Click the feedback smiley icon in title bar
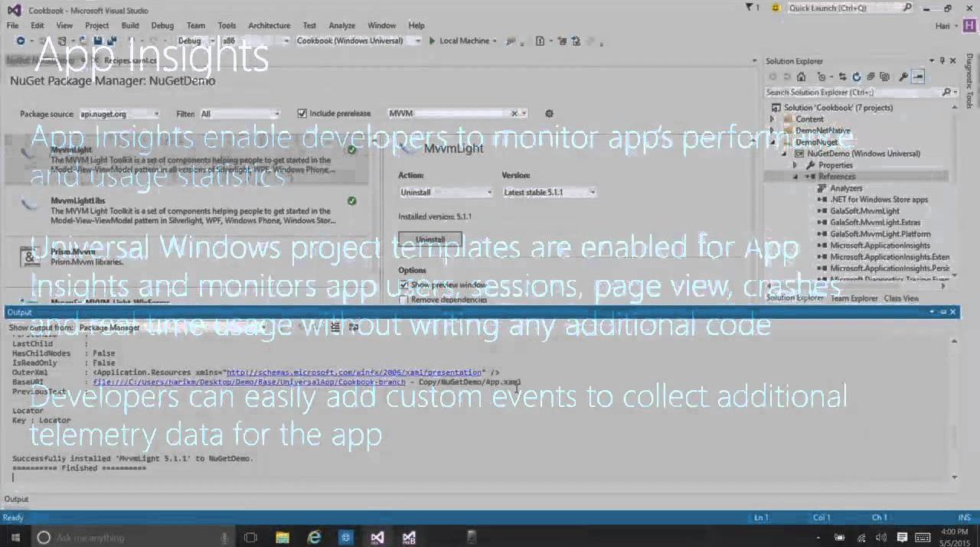The width and height of the screenshot is (980, 547). coord(776,8)
